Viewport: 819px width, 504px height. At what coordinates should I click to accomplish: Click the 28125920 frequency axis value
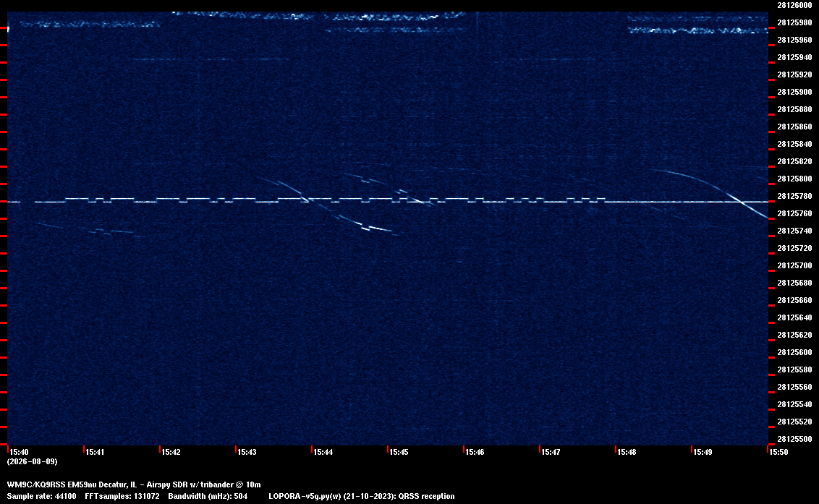pos(794,74)
